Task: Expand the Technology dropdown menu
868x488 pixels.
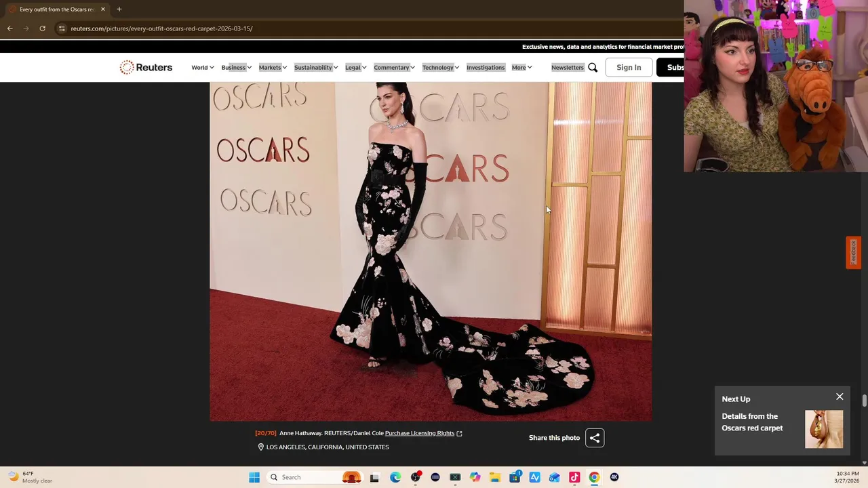Action: [x=441, y=67]
